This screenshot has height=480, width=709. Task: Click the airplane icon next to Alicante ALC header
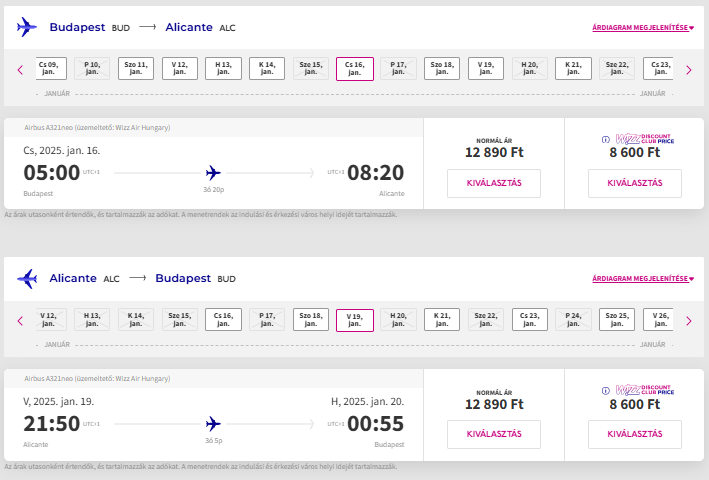click(x=27, y=278)
